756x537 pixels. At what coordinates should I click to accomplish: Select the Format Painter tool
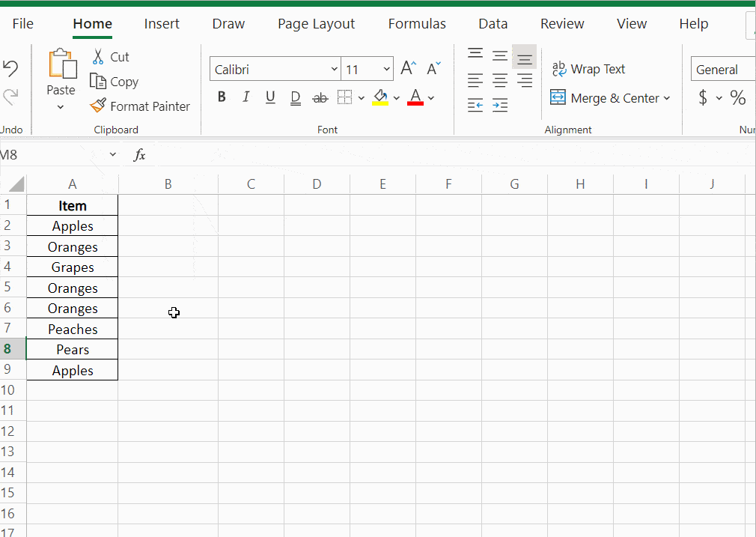pyautogui.click(x=140, y=106)
